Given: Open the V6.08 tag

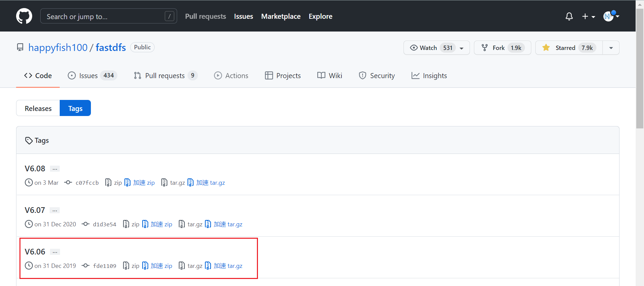Looking at the screenshot, I should tap(35, 169).
